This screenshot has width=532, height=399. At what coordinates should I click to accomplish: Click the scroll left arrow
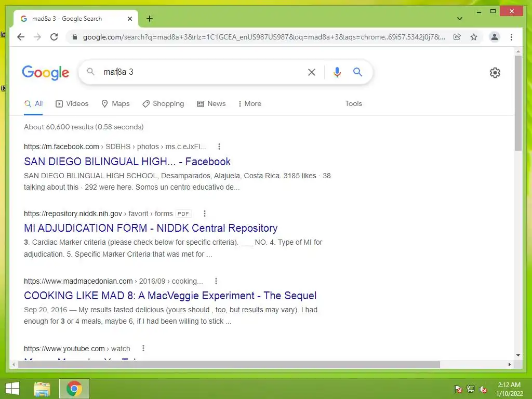[x=14, y=364]
